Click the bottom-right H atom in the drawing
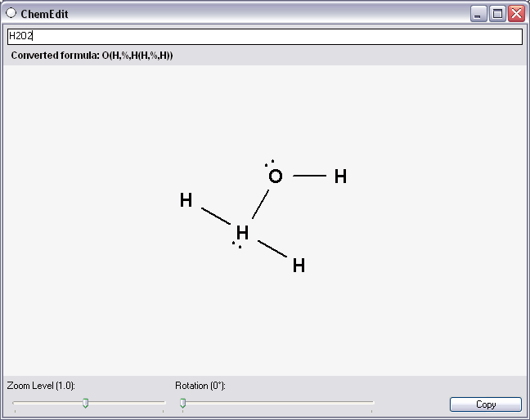Image resolution: width=530 pixels, height=420 pixels. coord(299,265)
